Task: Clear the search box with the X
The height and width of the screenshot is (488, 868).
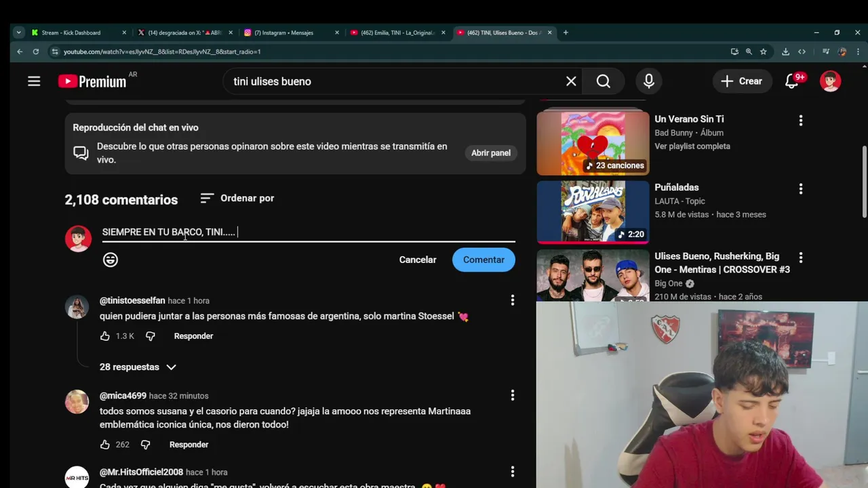Action: (571, 81)
